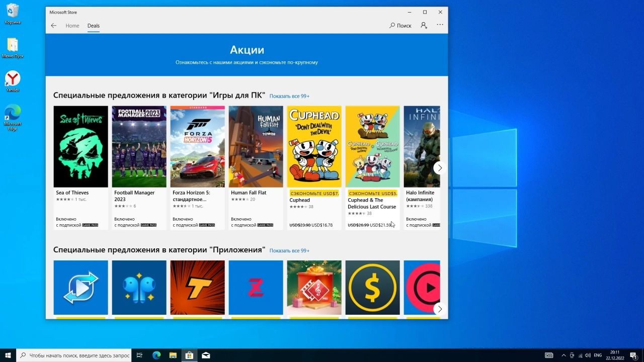Image resolution: width=644 pixels, height=362 pixels.
Task: Click Cuphead discounted price USD$16.78
Action: click(x=322, y=225)
